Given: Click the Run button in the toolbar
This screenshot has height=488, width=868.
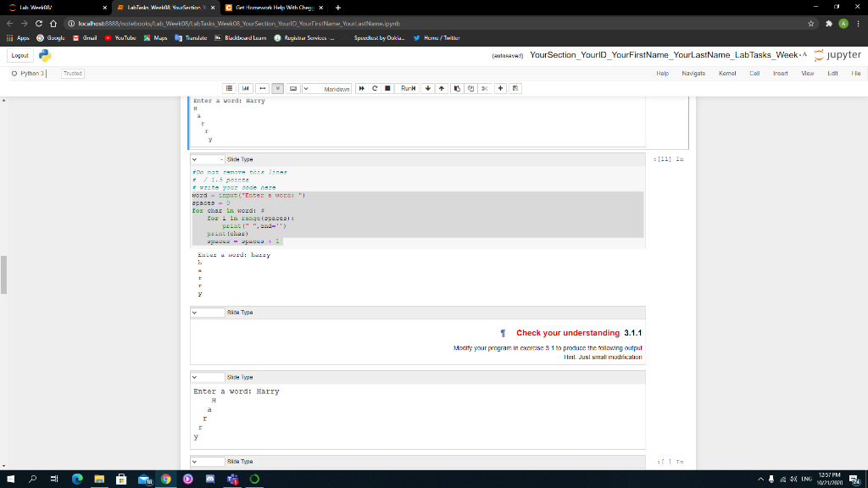Looking at the screenshot, I should point(407,88).
